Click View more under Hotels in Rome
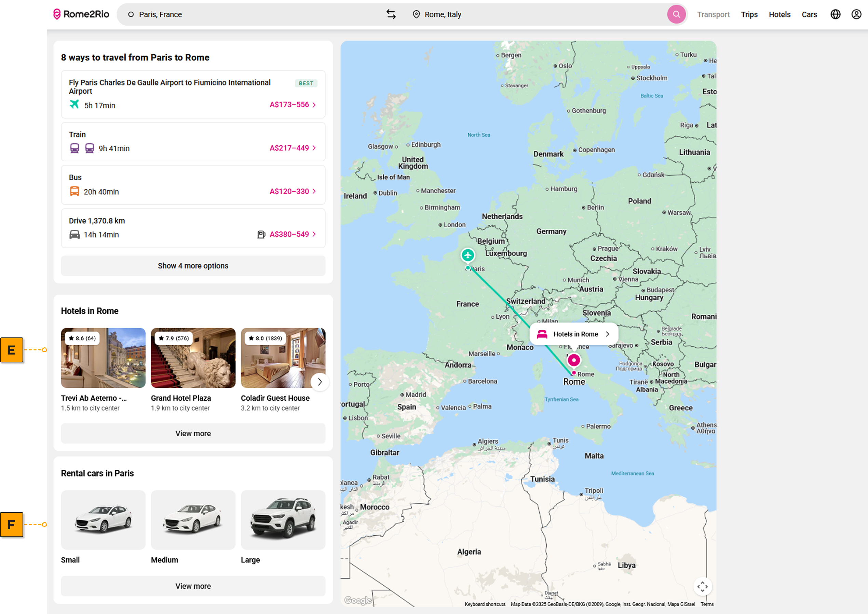 click(x=193, y=433)
